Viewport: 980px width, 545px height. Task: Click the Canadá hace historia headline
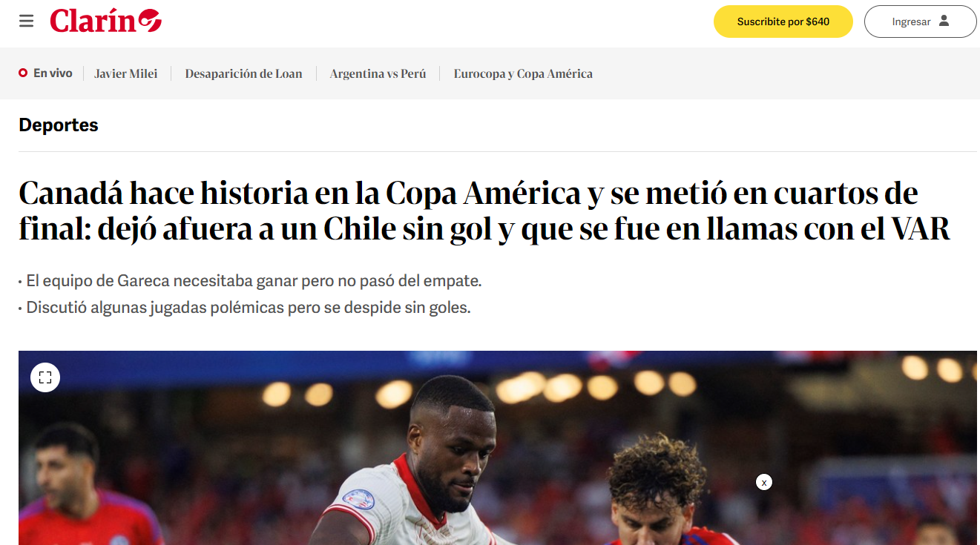point(484,211)
